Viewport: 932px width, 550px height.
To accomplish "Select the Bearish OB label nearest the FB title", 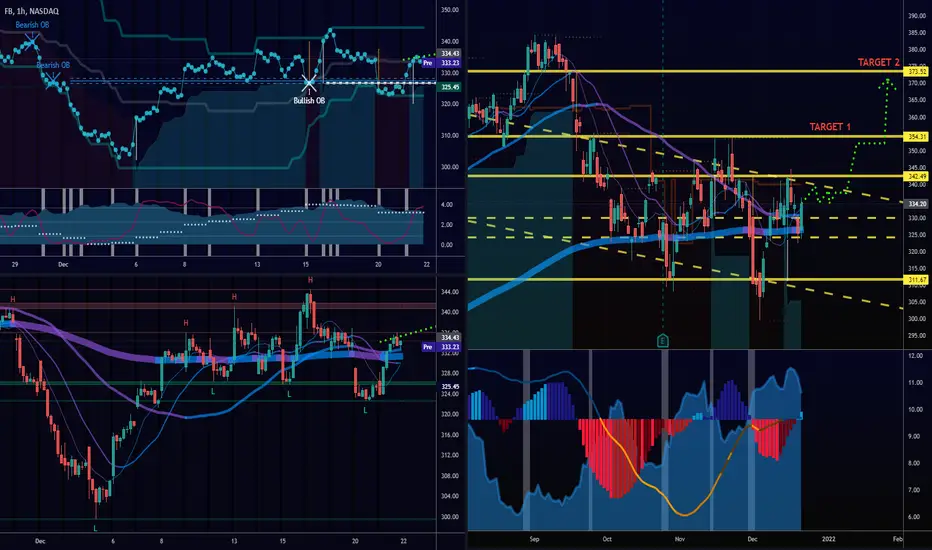I will point(32,25).
